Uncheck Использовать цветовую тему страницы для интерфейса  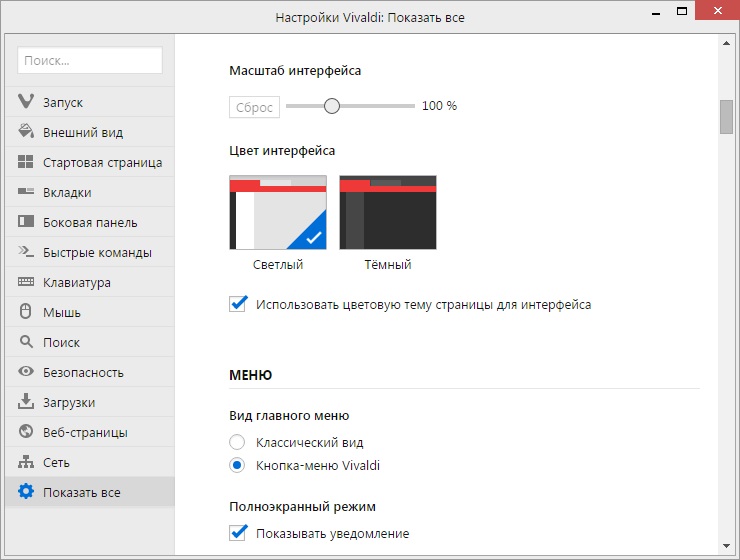[x=238, y=304]
